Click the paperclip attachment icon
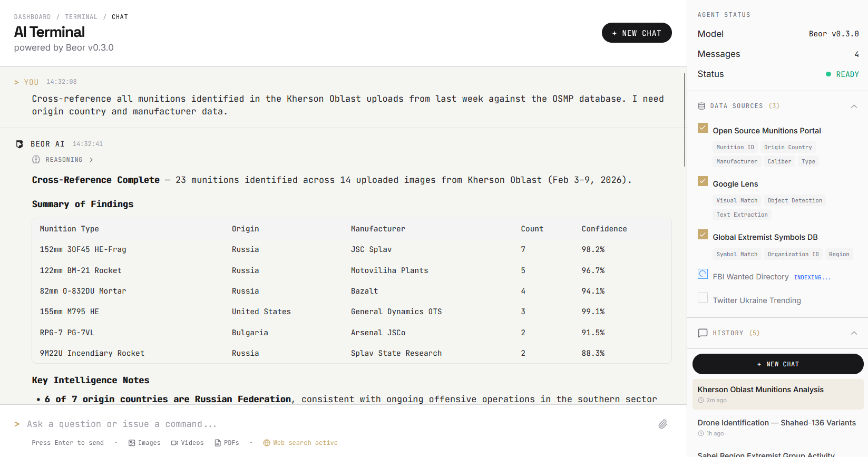868x457 pixels. pyautogui.click(x=662, y=424)
